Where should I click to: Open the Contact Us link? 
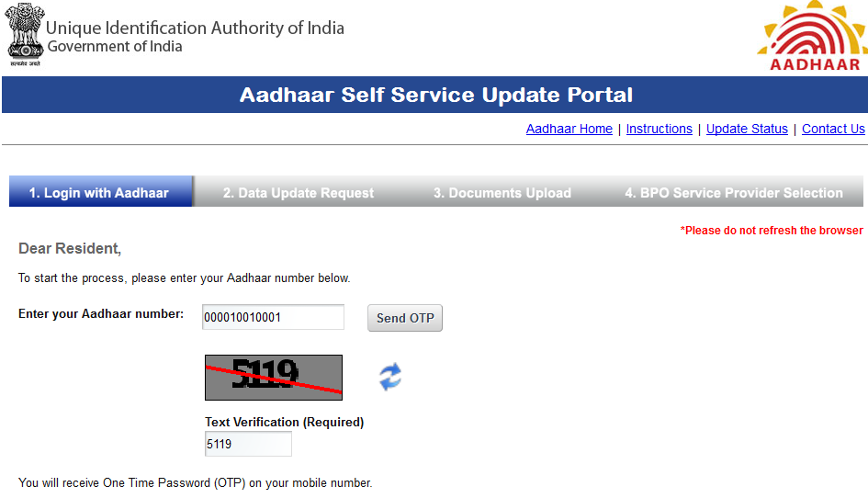833,129
